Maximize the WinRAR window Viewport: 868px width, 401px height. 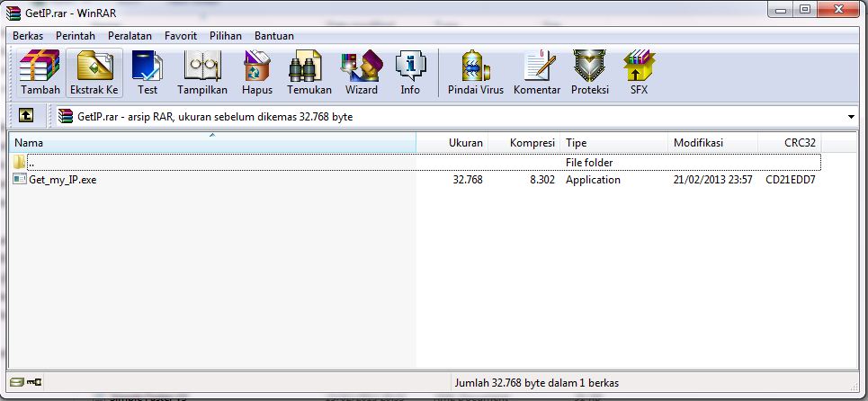click(x=805, y=9)
